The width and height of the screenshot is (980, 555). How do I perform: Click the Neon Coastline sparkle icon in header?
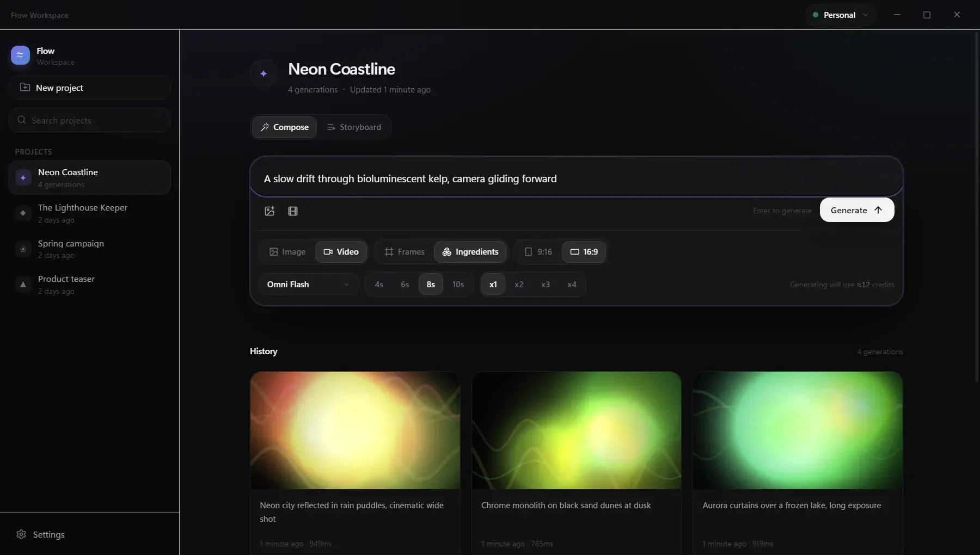tap(264, 73)
